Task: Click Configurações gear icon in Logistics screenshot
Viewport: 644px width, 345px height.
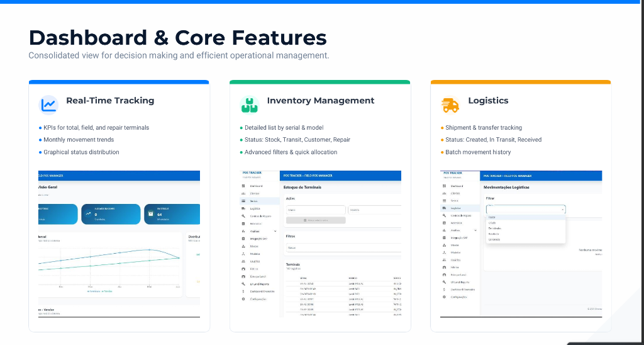Action: point(444,297)
